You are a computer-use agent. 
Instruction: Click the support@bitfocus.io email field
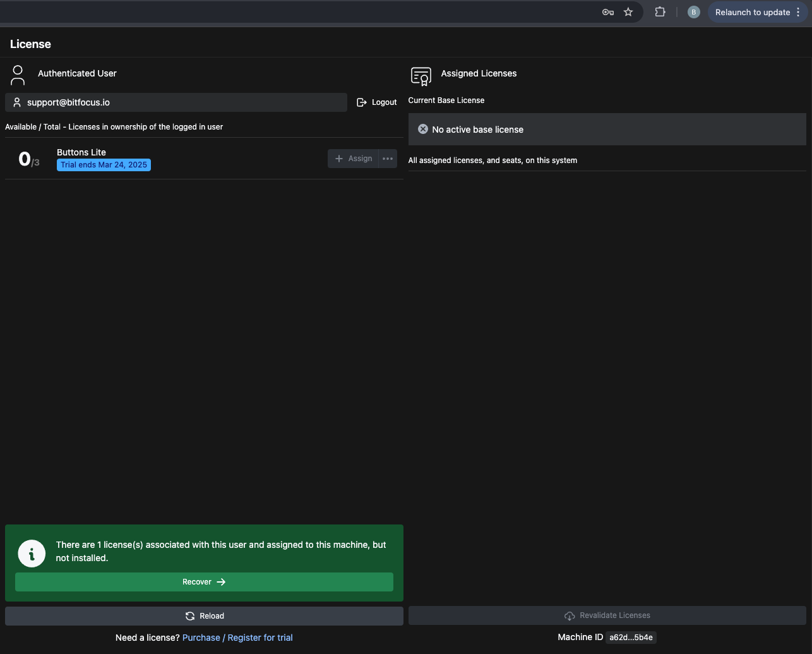tap(176, 102)
